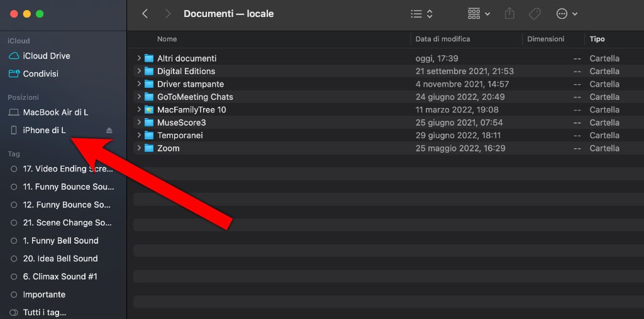Select iPhone di L in sidebar
The width and height of the screenshot is (644, 319).
(x=38, y=131)
